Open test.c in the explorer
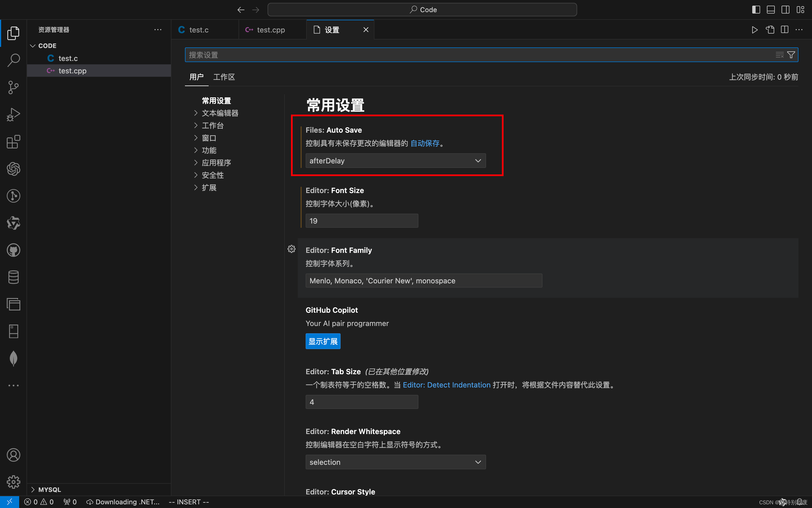 point(99,58)
